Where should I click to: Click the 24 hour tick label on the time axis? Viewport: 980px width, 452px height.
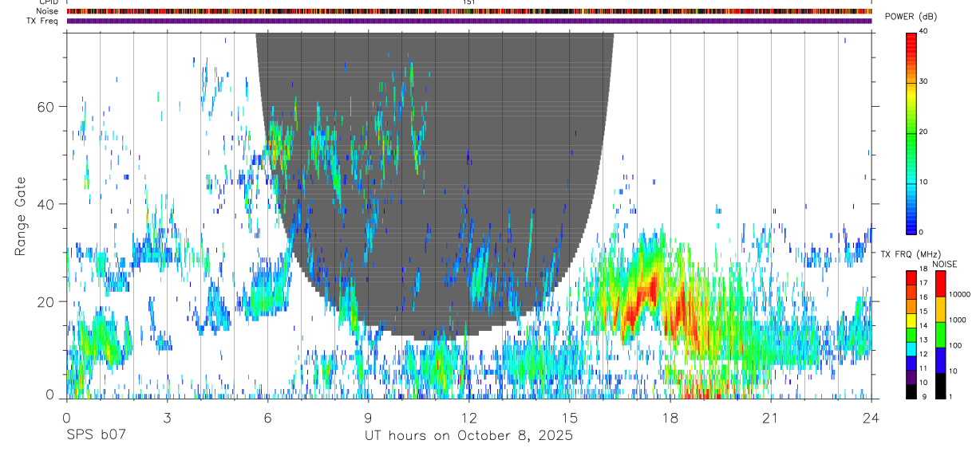(871, 418)
